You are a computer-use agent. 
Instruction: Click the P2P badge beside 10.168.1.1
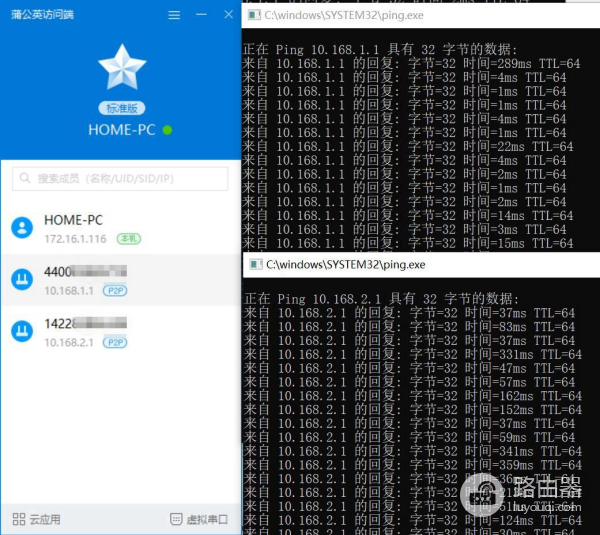click(x=115, y=291)
